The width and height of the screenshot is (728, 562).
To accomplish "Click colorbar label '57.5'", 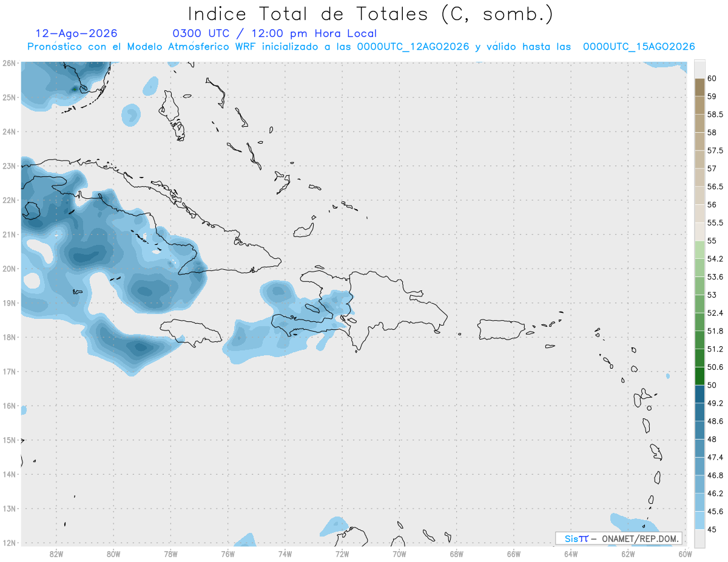I will pyautogui.click(x=715, y=150).
